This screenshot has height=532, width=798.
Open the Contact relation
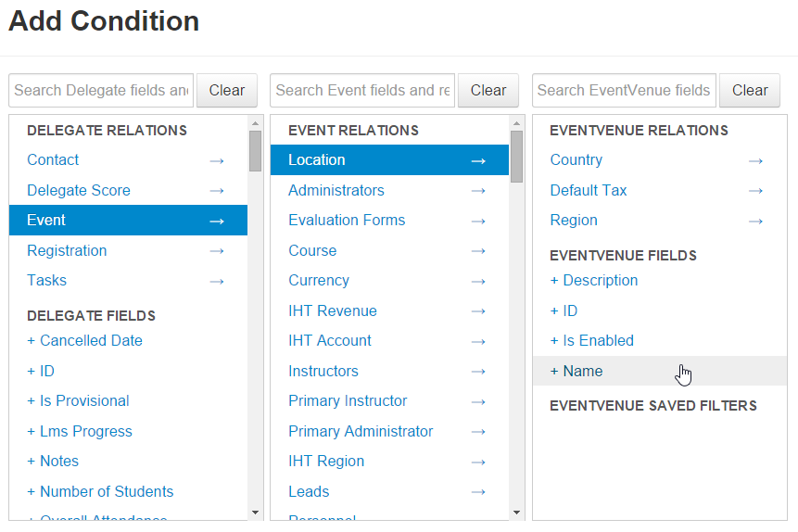[x=128, y=159]
